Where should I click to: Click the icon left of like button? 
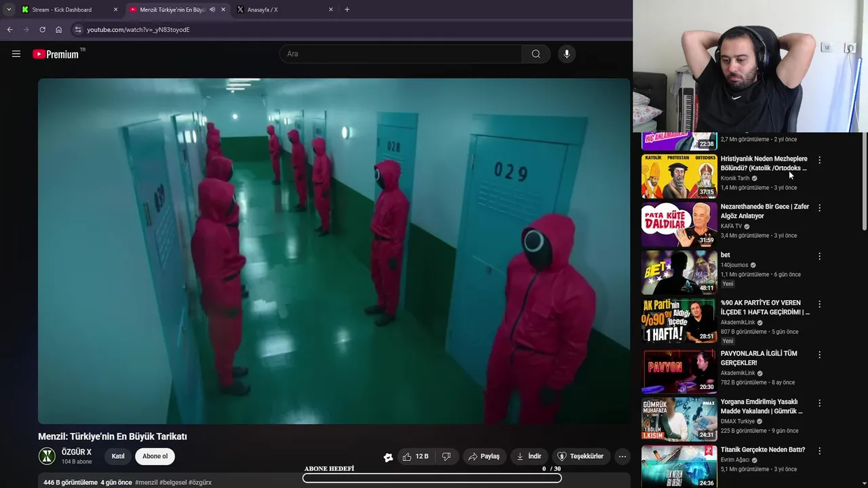(x=388, y=457)
